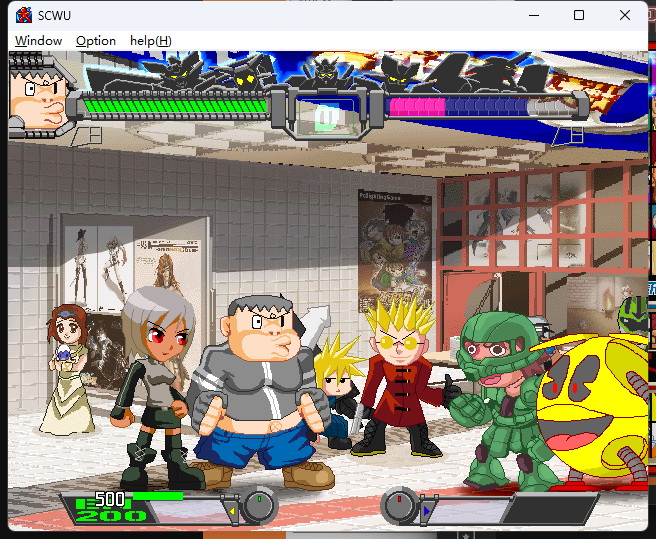Click the pause icon between health bars
Viewport: 656px width, 539px height.
pyautogui.click(x=325, y=118)
